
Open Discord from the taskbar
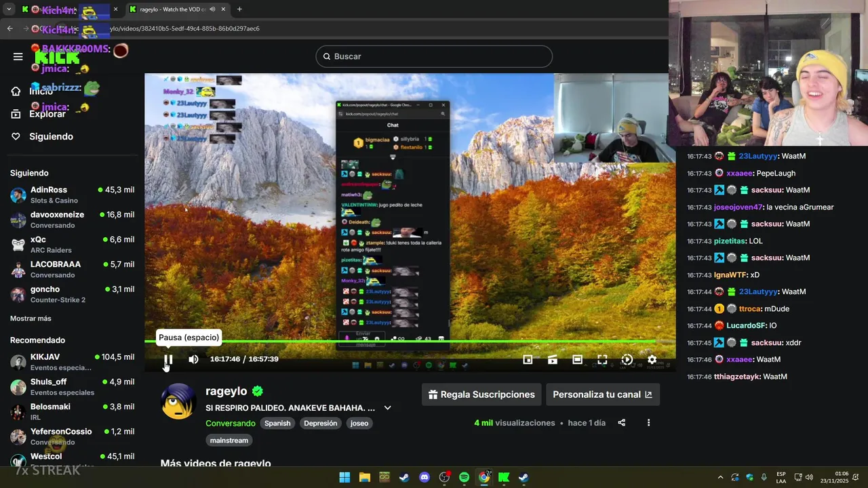425,477
